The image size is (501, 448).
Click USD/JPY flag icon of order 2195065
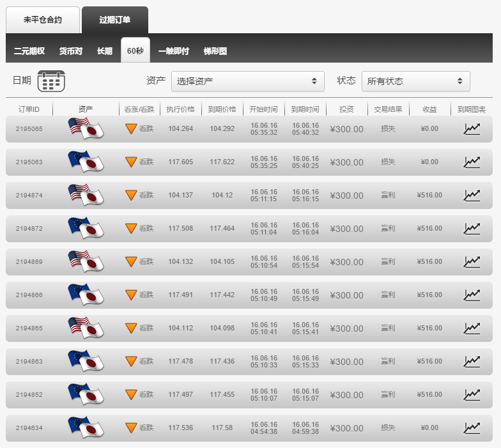point(86,128)
